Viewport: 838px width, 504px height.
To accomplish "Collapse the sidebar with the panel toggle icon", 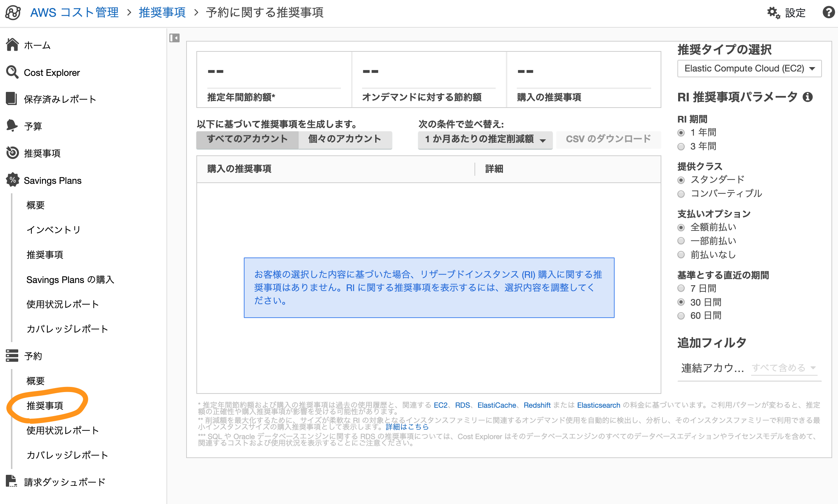I will pyautogui.click(x=174, y=38).
